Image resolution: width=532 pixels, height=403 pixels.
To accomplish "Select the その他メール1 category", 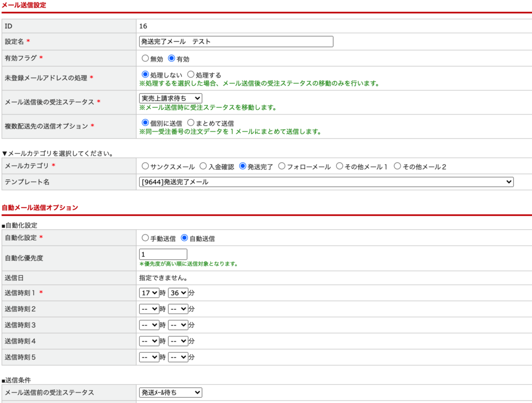I will (x=340, y=166).
